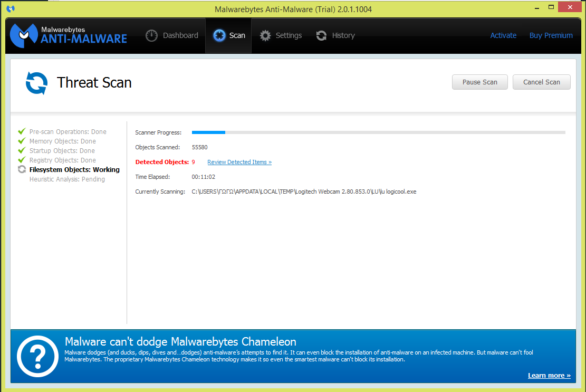
Task: Click the Time Elapsed label
Action: click(152, 177)
